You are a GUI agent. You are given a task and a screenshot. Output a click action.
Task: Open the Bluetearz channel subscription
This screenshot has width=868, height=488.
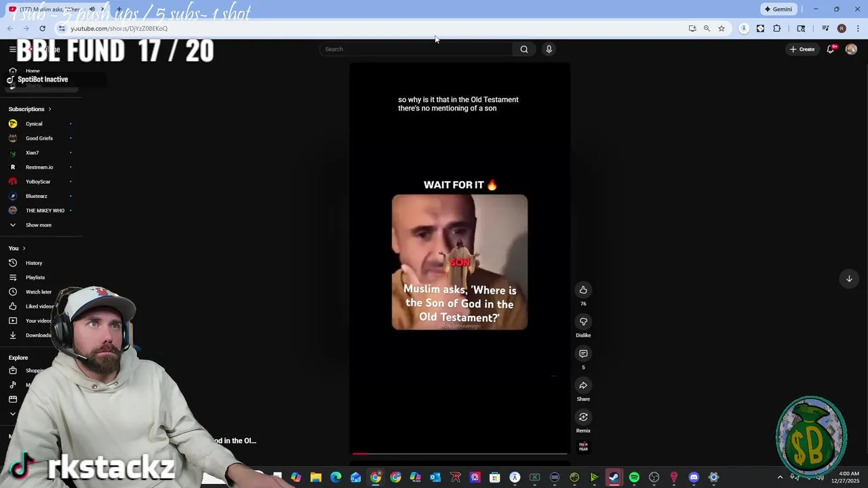41,196
